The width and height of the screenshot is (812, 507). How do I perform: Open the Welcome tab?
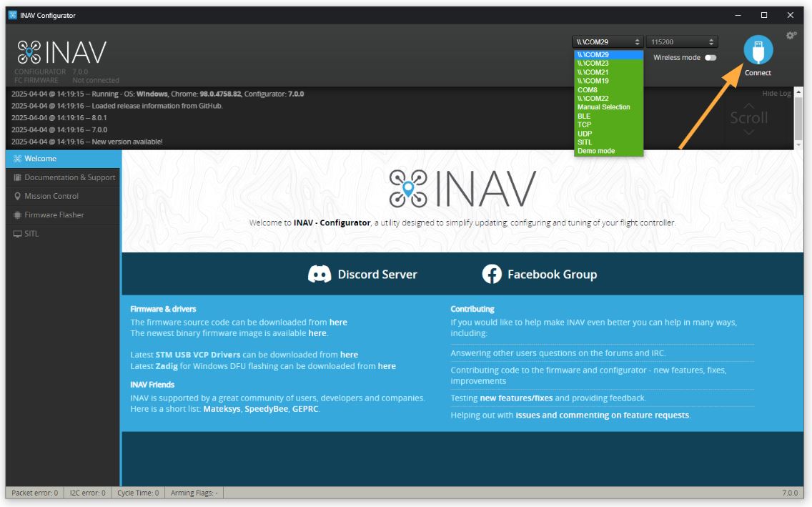[x=63, y=159]
